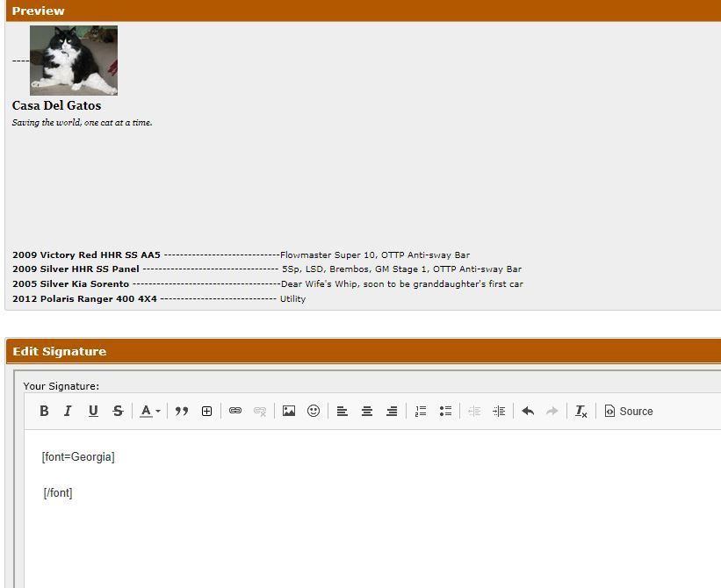Open the text color dropdown
This screenshot has height=588, width=721.
point(150,411)
